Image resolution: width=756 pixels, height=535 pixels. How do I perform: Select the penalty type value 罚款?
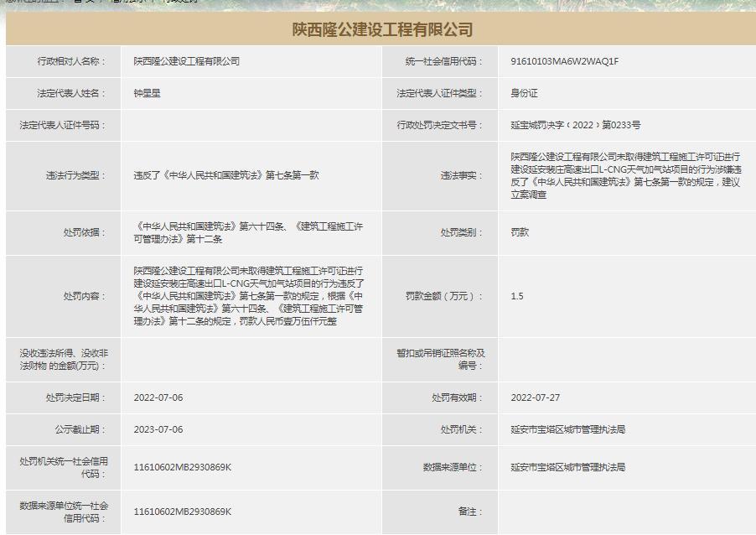520,232
